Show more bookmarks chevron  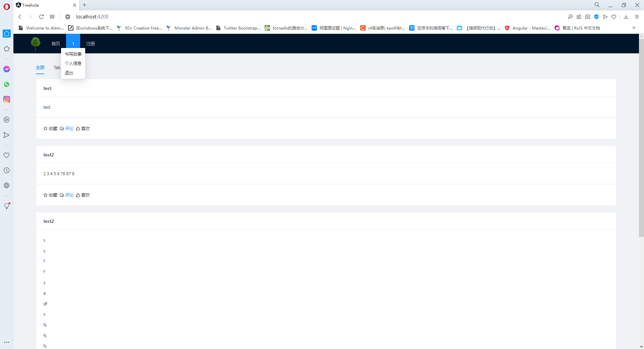point(634,28)
